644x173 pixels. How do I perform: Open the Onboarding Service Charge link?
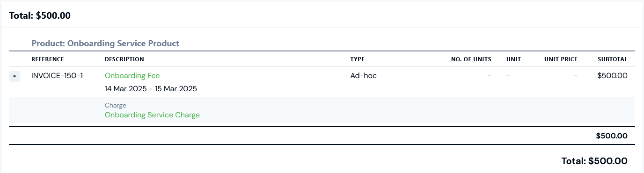click(x=152, y=115)
